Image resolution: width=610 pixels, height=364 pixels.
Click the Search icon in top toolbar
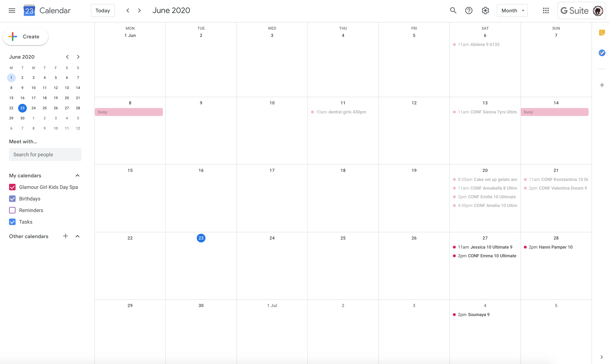(x=453, y=10)
